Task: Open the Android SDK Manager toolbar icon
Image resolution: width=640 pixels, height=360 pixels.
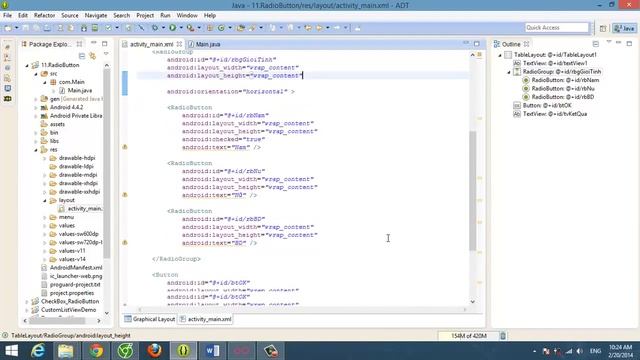Action: pyautogui.click(x=84, y=28)
